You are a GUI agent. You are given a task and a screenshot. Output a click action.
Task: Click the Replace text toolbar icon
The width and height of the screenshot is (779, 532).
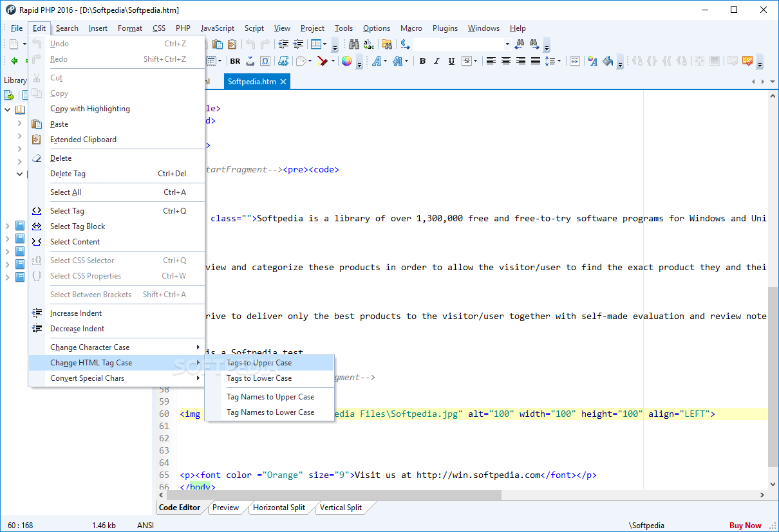[369, 44]
